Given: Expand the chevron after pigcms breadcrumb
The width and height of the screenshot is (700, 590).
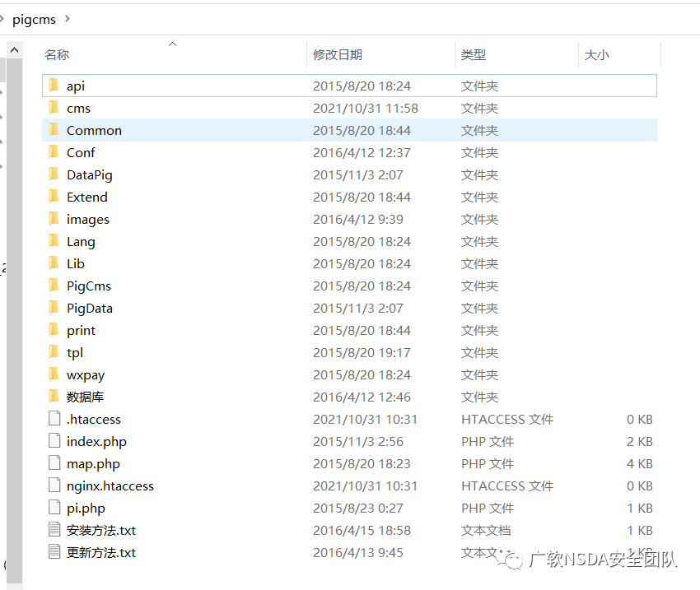Looking at the screenshot, I should click(68, 19).
